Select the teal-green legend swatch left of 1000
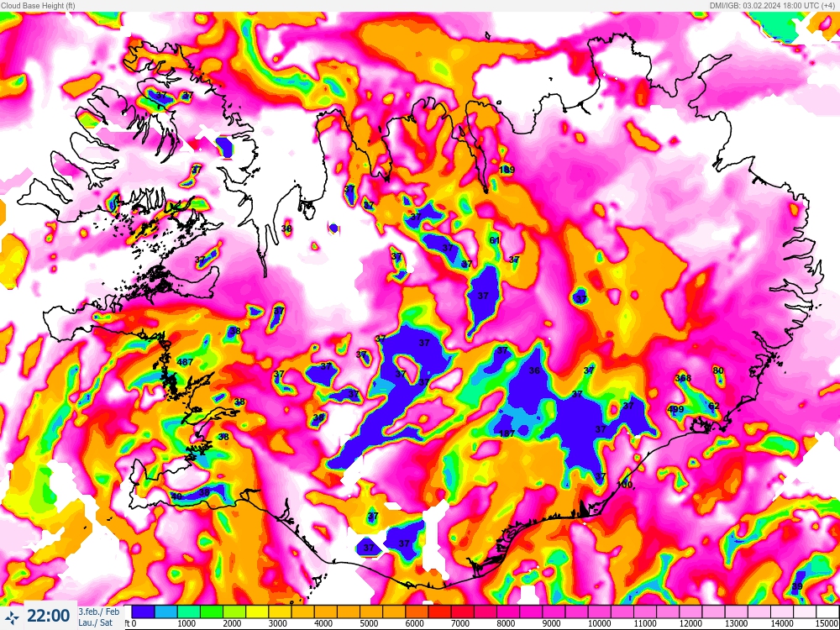840x630 pixels. click(188, 612)
